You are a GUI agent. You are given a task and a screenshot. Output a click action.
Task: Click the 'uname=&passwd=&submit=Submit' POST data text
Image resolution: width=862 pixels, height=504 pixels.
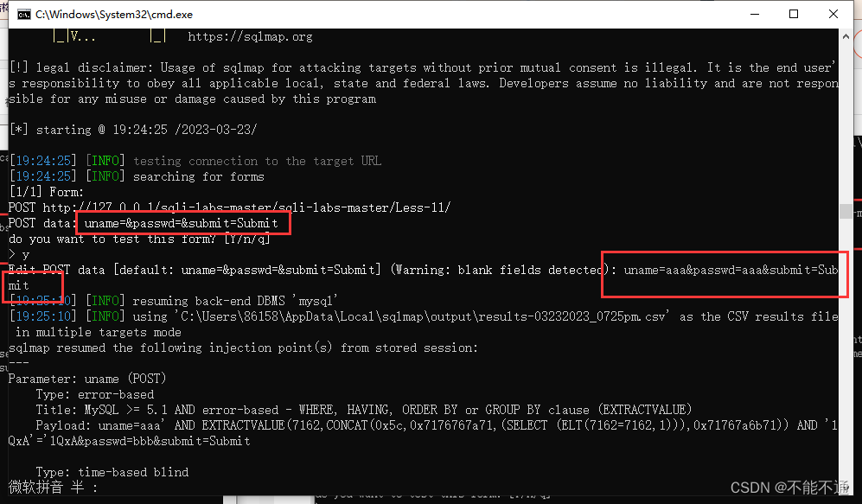click(x=182, y=223)
